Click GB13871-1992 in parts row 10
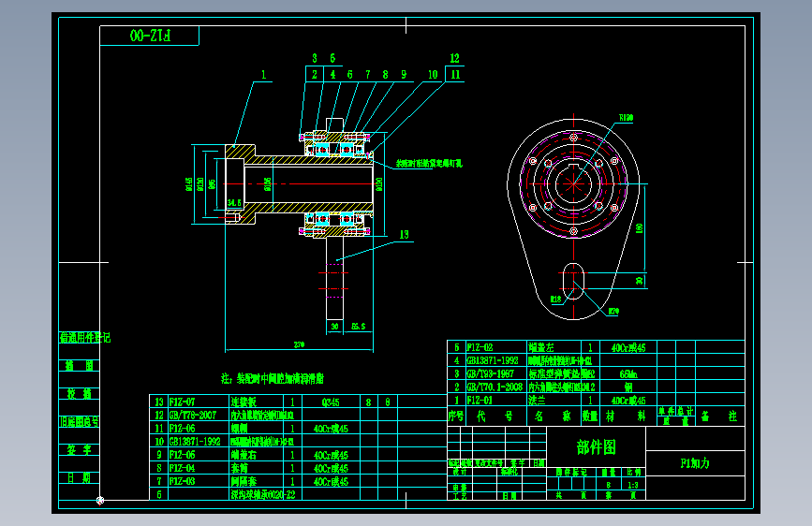This screenshot has width=812, height=526. (195, 442)
